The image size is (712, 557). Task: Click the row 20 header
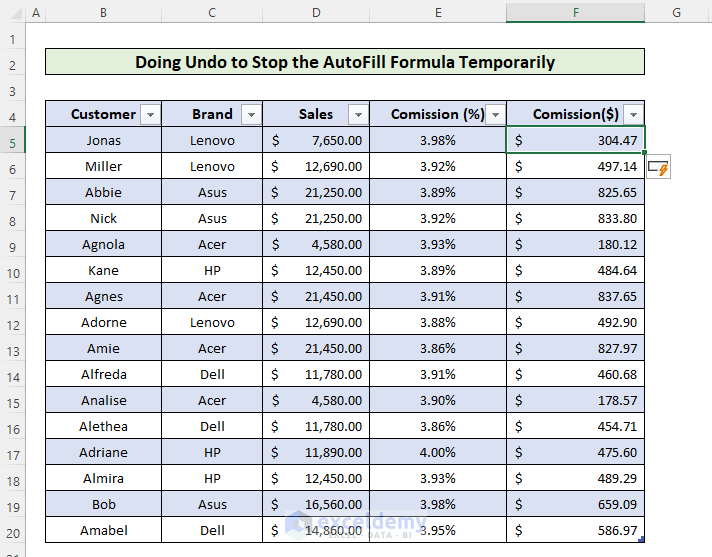click(x=12, y=531)
